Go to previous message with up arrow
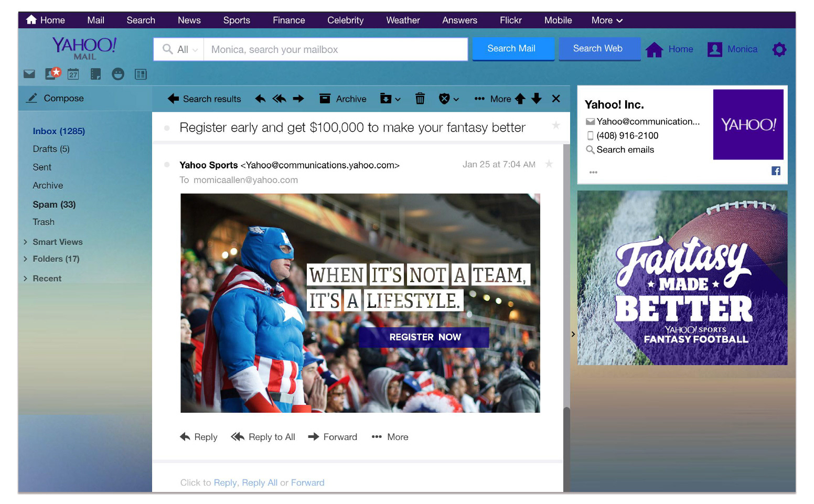 pos(520,99)
